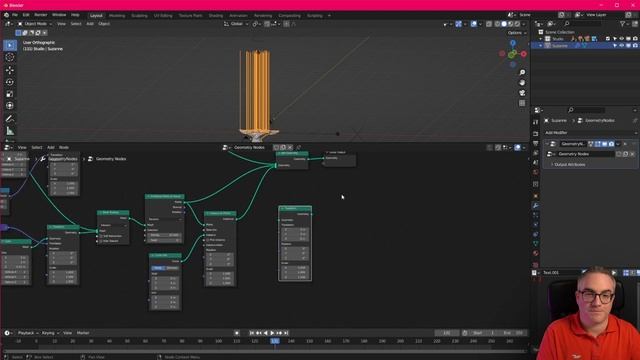This screenshot has height=360, width=640.
Task: Open the File menu
Action: coord(15,15)
